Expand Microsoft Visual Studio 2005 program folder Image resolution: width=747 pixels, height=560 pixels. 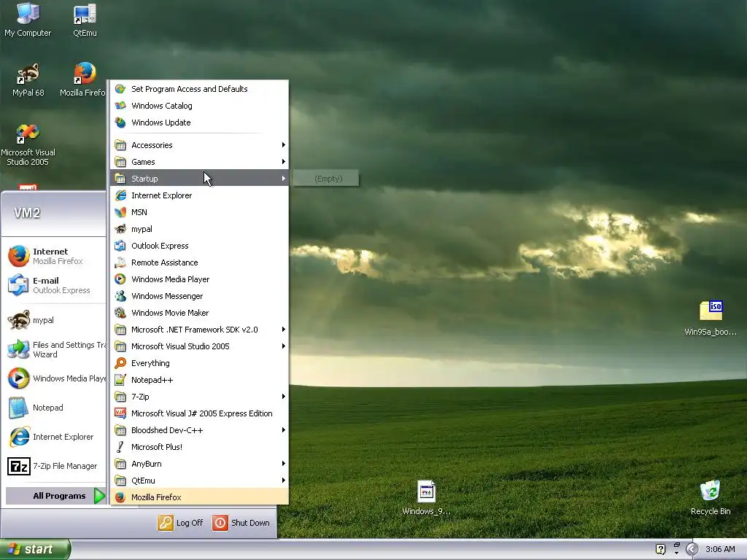click(199, 346)
